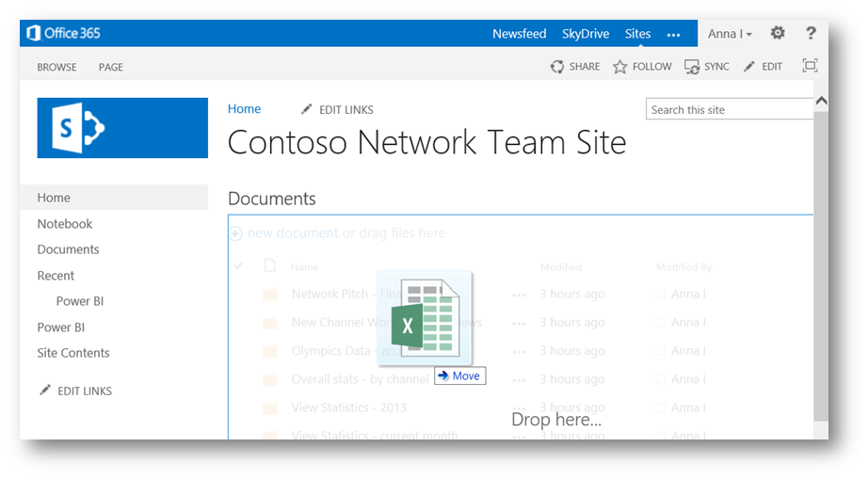Sort by the Modified column header

[561, 267]
